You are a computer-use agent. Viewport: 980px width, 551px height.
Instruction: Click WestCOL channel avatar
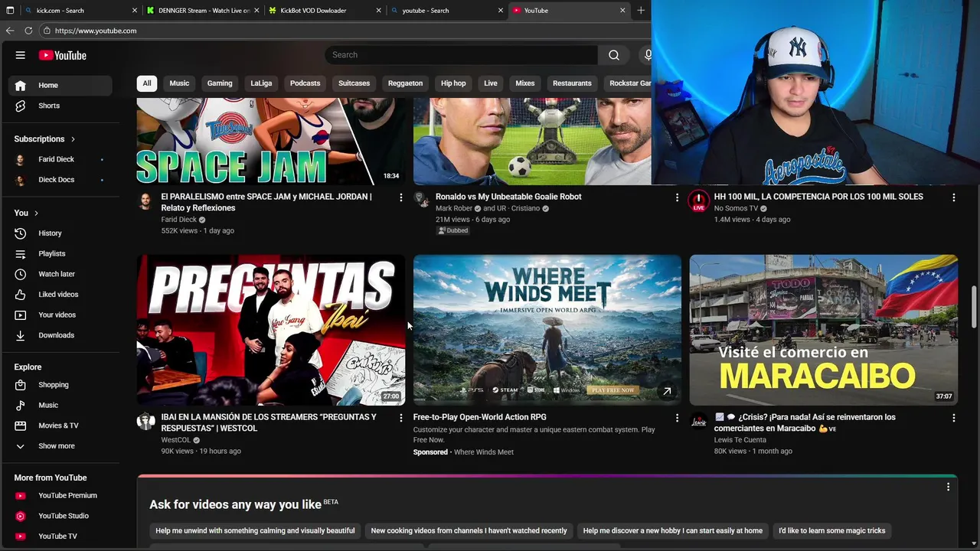[145, 422]
